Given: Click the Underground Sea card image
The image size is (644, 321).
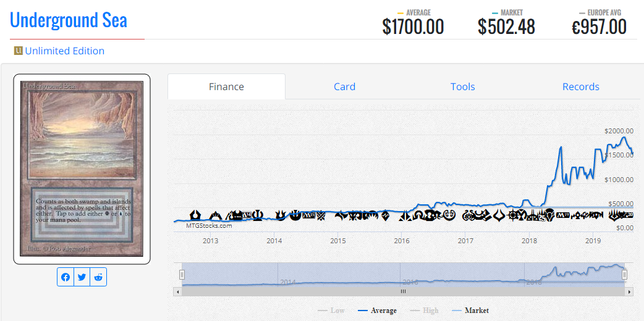Looking at the screenshot, I should (x=82, y=169).
